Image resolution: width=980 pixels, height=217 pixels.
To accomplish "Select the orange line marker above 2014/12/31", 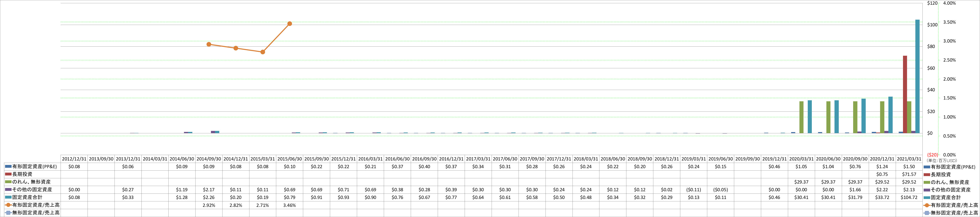I will coord(236,48).
